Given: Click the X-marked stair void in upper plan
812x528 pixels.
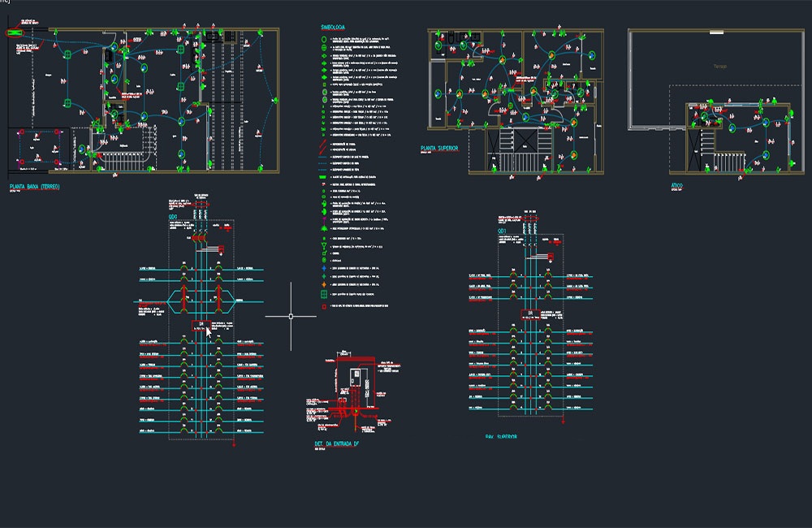Looking at the screenshot, I should click(x=525, y=140).
